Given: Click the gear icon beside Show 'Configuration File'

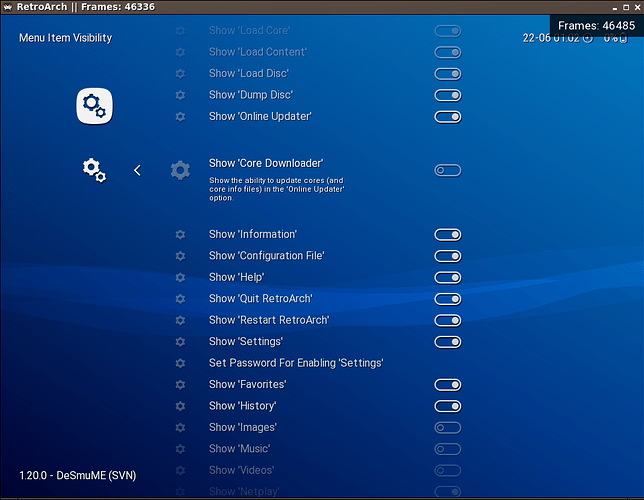Looking at the screenshot, I should (x=180, y=256).
